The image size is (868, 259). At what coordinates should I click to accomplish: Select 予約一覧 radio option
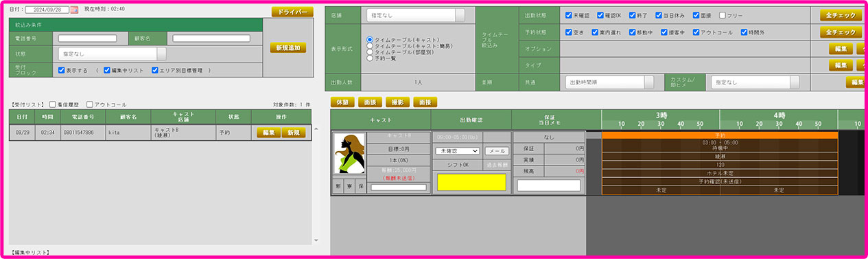pos(371,58)
